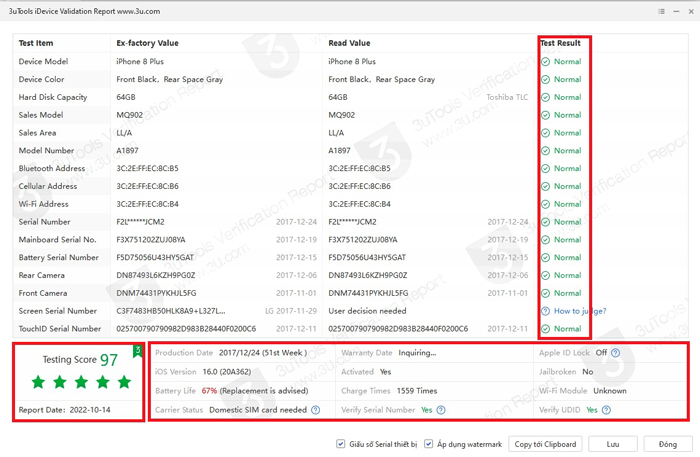This screenshot has width=700, height=457.
Task: Click the Normal check icon for Device Color
Action: 546,79
